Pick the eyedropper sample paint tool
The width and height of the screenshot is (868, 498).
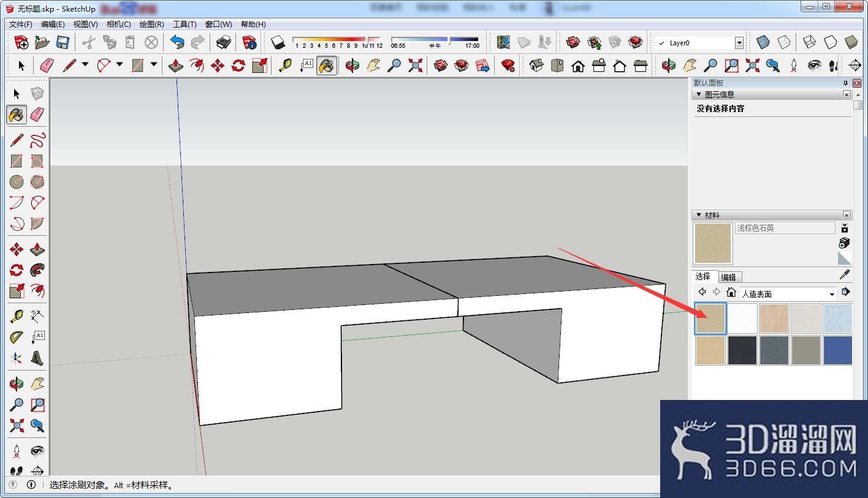coord(845,274)
